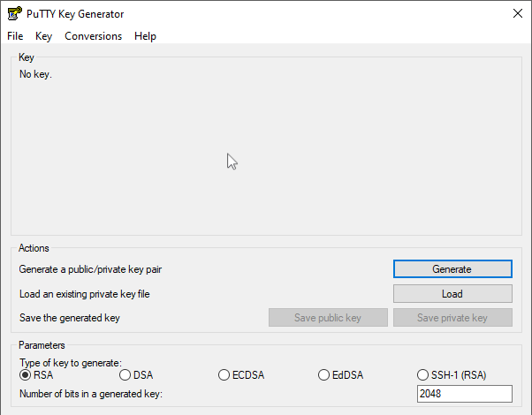Open the Conversions menu
This screenshot has height=415, width=532.
[93, 36]
